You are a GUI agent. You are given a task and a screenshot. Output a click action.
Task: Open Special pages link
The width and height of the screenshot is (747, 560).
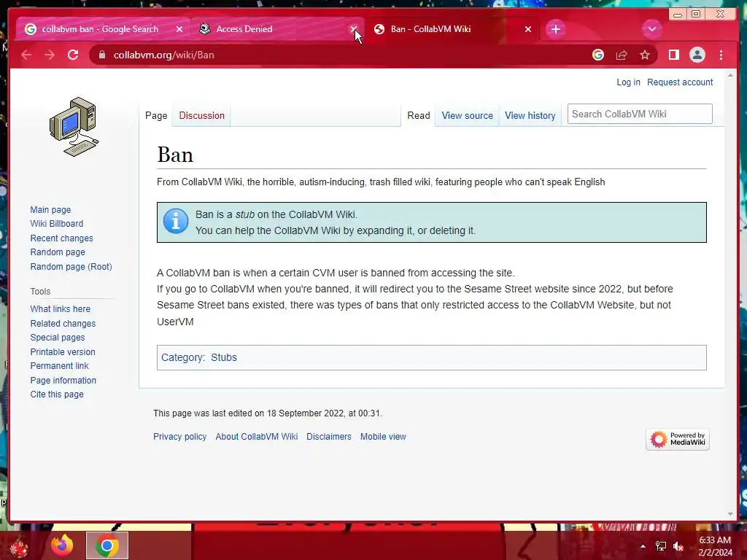(x=58, y=337)
